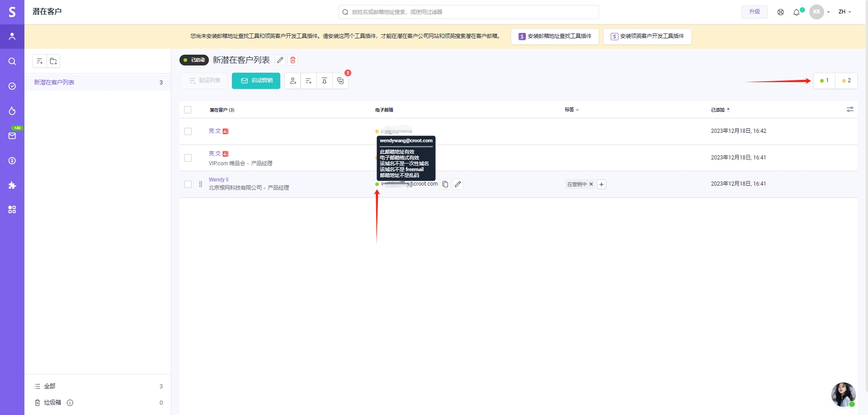Filter by unverified emails yellow dot 2
The width and height of the screenshot is (868, 415).
pos(846,81)
